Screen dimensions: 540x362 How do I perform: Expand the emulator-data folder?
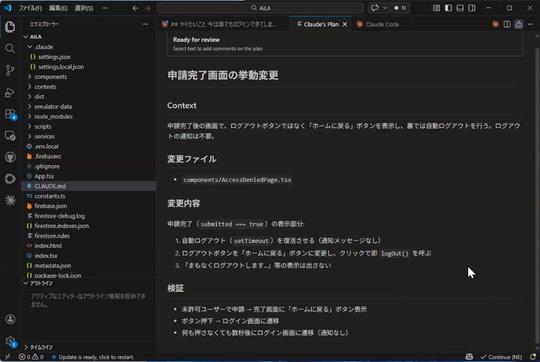click(x=29, y=106)
